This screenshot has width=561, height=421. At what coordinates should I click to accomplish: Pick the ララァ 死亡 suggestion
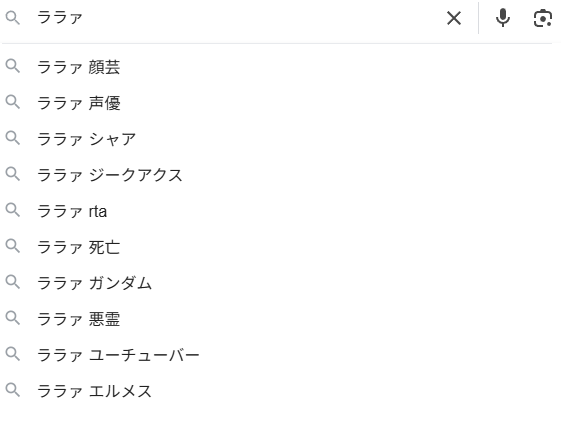click(x=277, y=247)
